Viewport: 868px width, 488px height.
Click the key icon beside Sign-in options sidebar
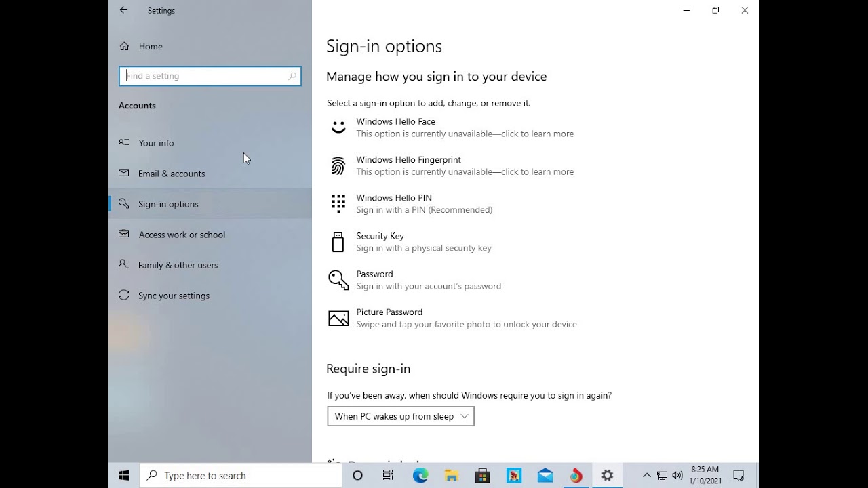pos(124,203)
